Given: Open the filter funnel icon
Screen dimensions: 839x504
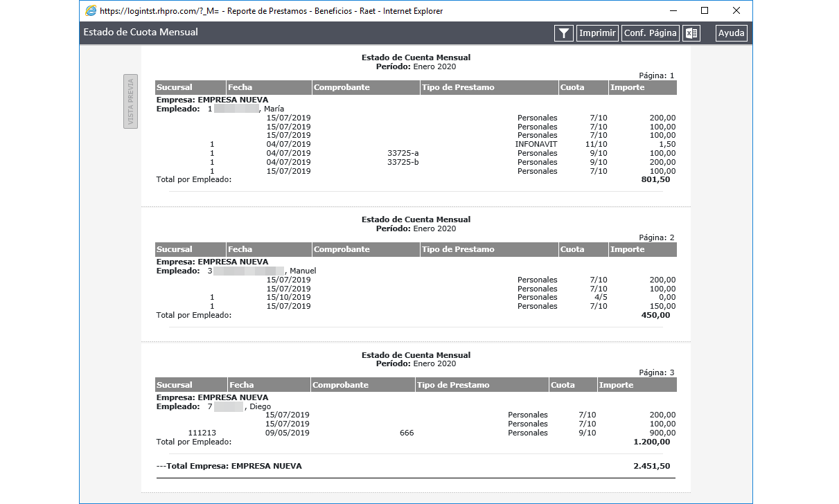Looking at the screenshot, I should [564, 33].
